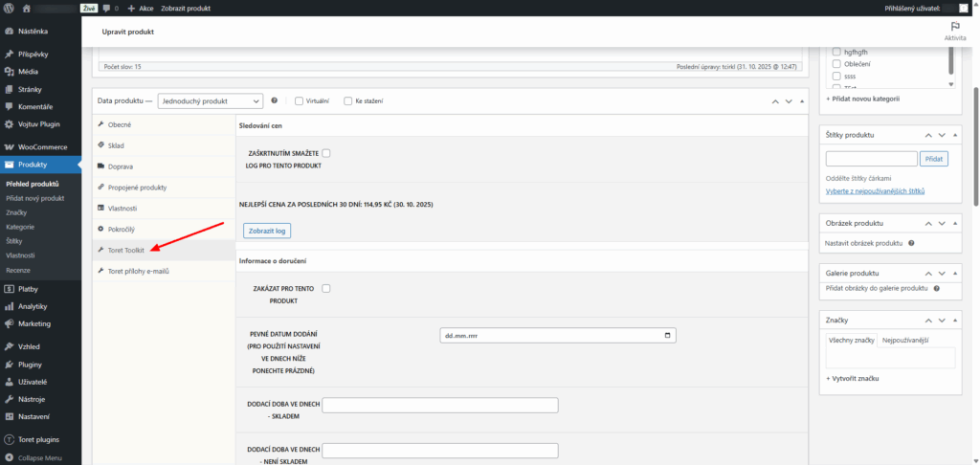Click the product tags input field
The width and height of the screenshot is (980, 465).
click(x=871, y=159)
